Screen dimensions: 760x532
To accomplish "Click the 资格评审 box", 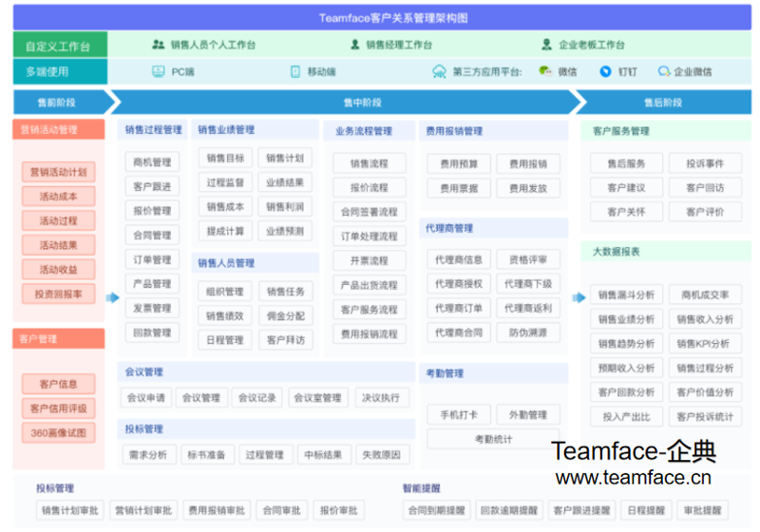I will tap(528, 259).
